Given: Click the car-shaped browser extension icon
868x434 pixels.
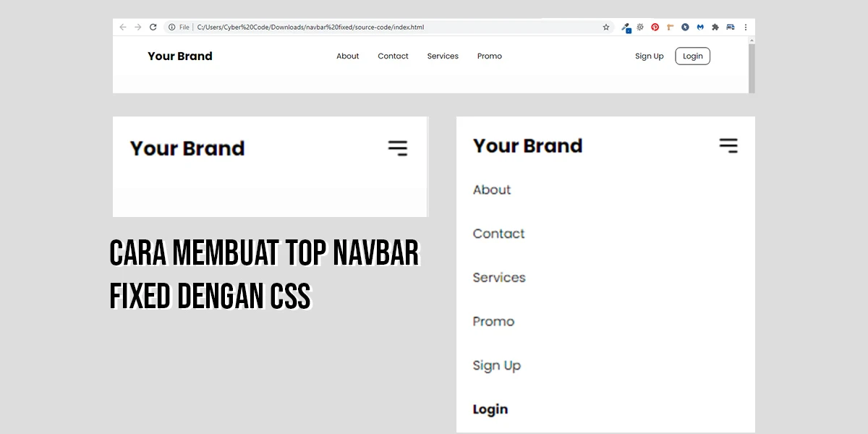Looking at the screenshot, I should [x=730, y=27].
